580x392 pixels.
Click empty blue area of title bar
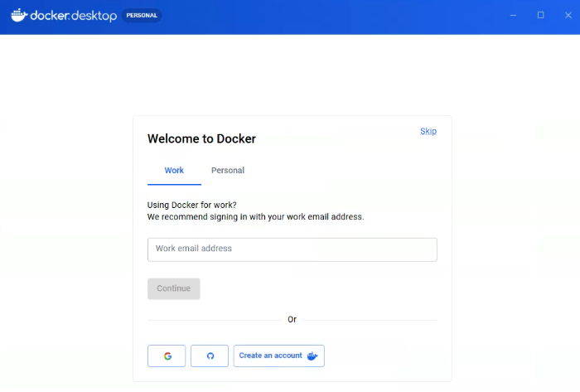tap(333, 16)
